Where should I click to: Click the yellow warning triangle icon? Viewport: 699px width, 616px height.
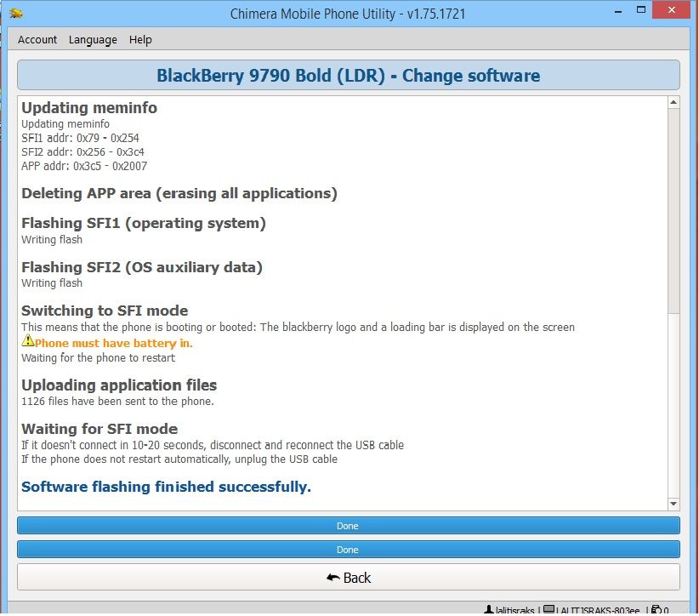[28, 340]
